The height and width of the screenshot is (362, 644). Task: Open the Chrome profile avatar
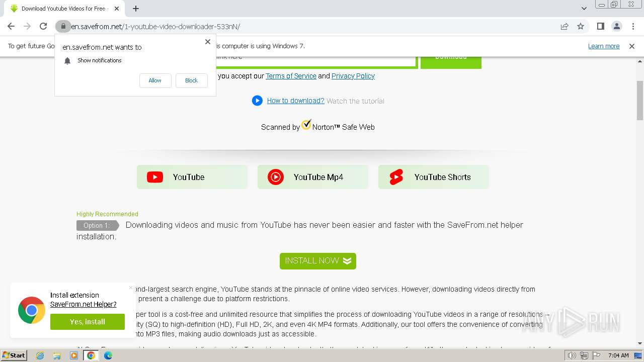pyautogui.click(x=616, y=27)
